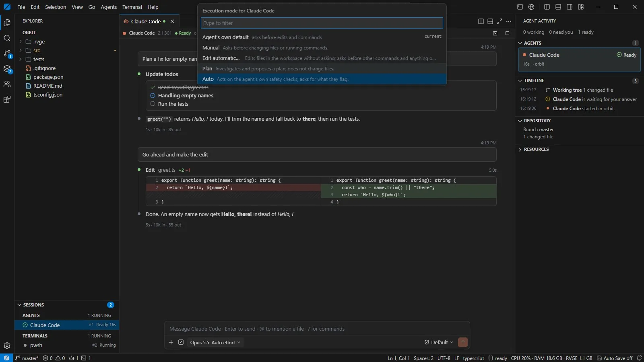Open the Extensions icon in activity bar
Screen dimensions: 644x362
coord(7,99)
